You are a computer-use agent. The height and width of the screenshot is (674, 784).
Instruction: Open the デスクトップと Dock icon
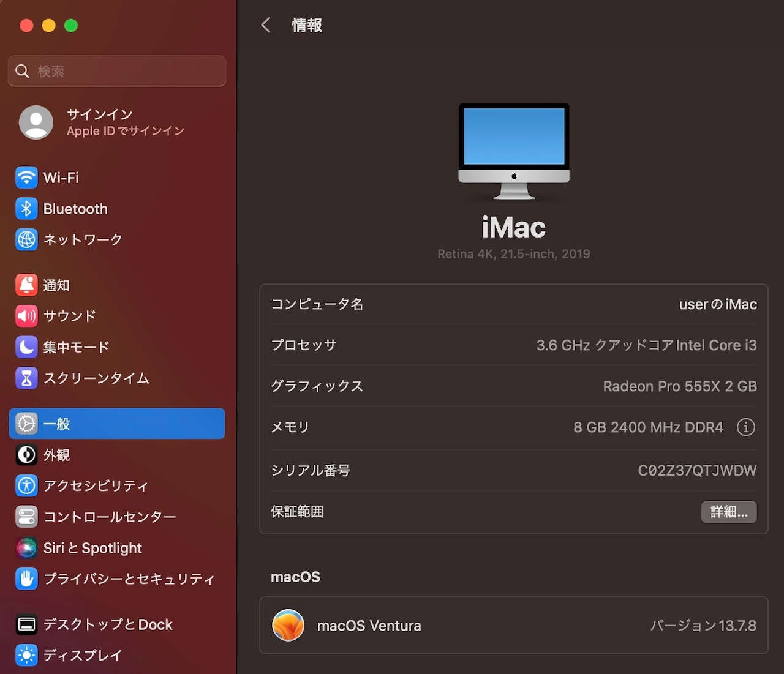pyautogui.click(x=26, y=624)
